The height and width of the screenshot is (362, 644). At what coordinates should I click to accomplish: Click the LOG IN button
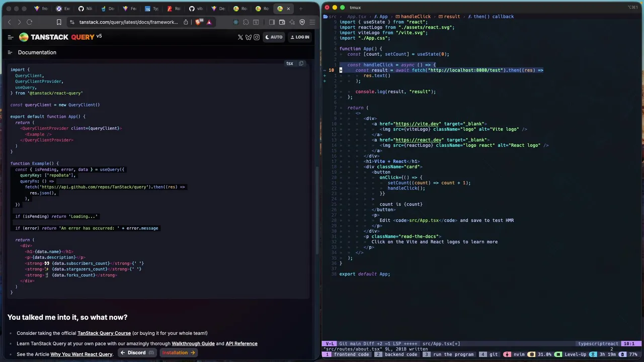300,37
